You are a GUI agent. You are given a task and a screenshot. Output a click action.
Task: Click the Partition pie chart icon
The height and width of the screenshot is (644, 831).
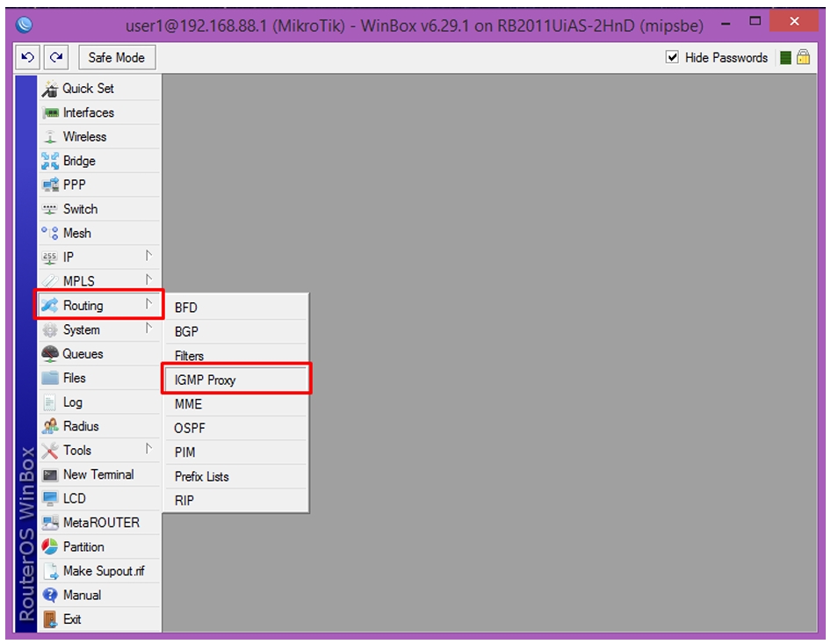50,546
